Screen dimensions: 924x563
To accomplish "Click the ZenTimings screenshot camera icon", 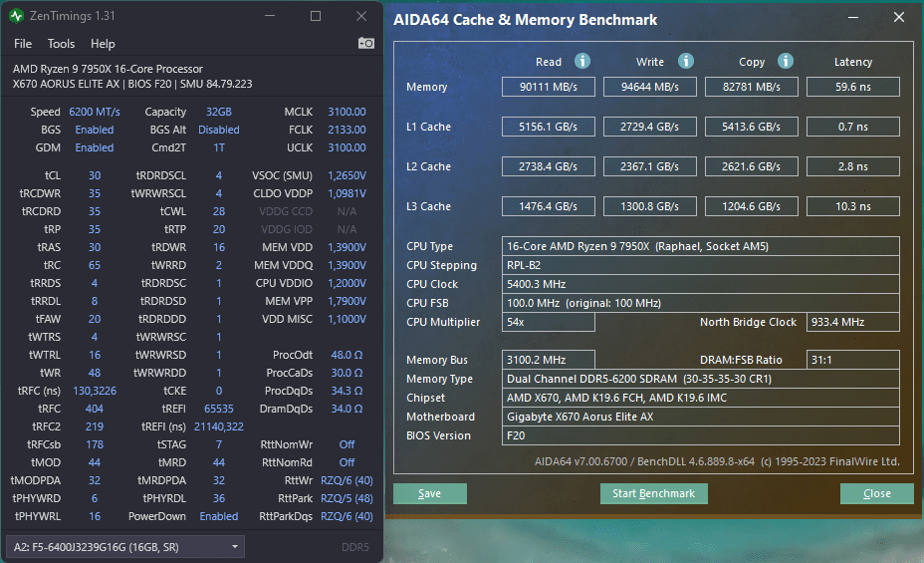I will [366, 43].
